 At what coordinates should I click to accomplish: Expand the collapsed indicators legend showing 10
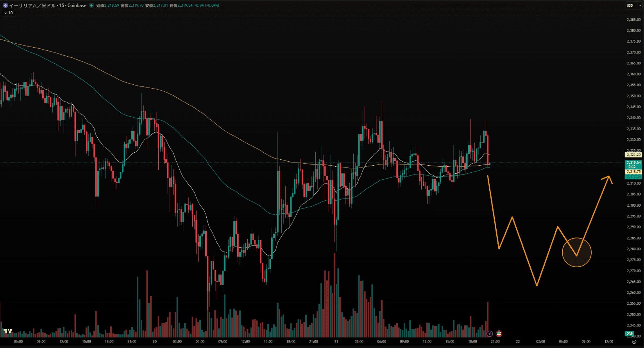click(x=8, y=13)
